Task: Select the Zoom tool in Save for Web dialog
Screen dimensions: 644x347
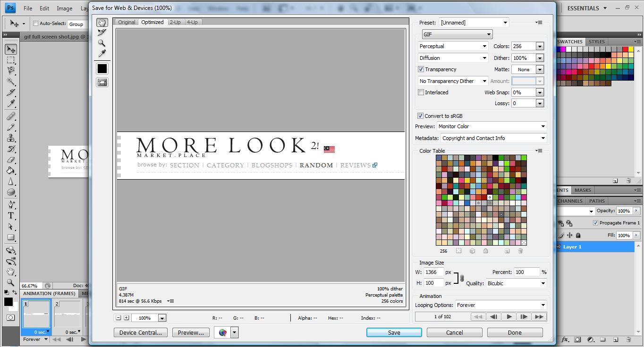Action: (102, 43)
